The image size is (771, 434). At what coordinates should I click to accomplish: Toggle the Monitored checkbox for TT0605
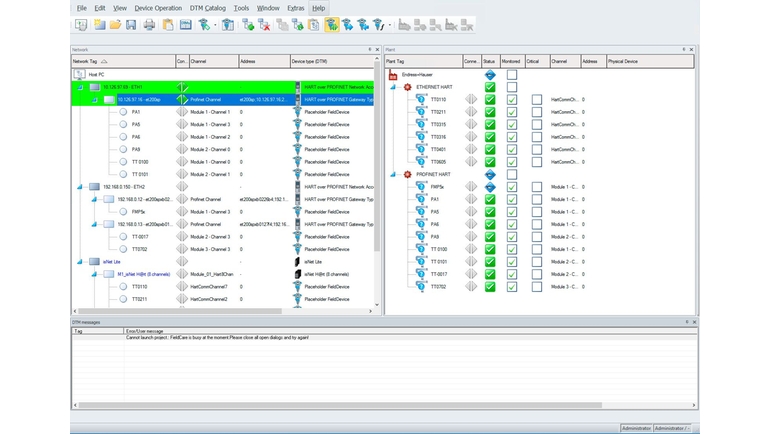(x=512, y=162)
